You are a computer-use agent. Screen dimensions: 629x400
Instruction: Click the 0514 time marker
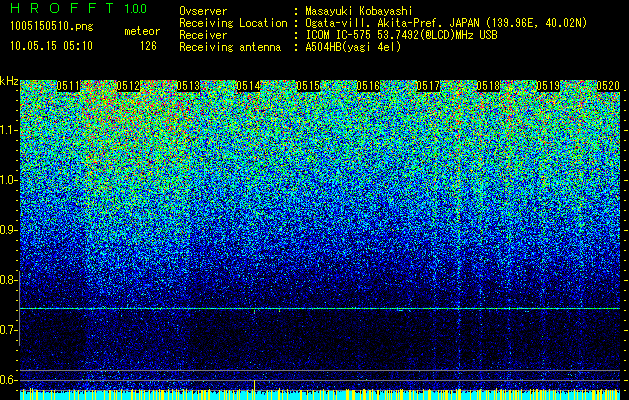tap(248, 86)
